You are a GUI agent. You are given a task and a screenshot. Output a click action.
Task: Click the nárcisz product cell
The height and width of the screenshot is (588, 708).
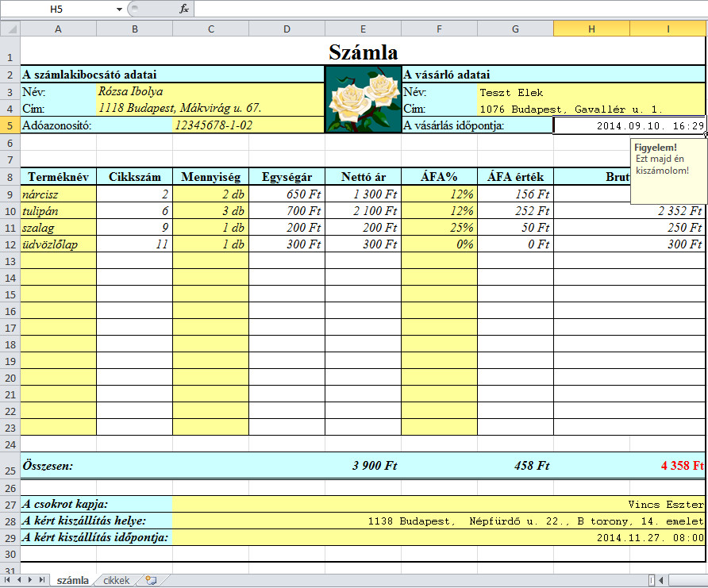58,194
